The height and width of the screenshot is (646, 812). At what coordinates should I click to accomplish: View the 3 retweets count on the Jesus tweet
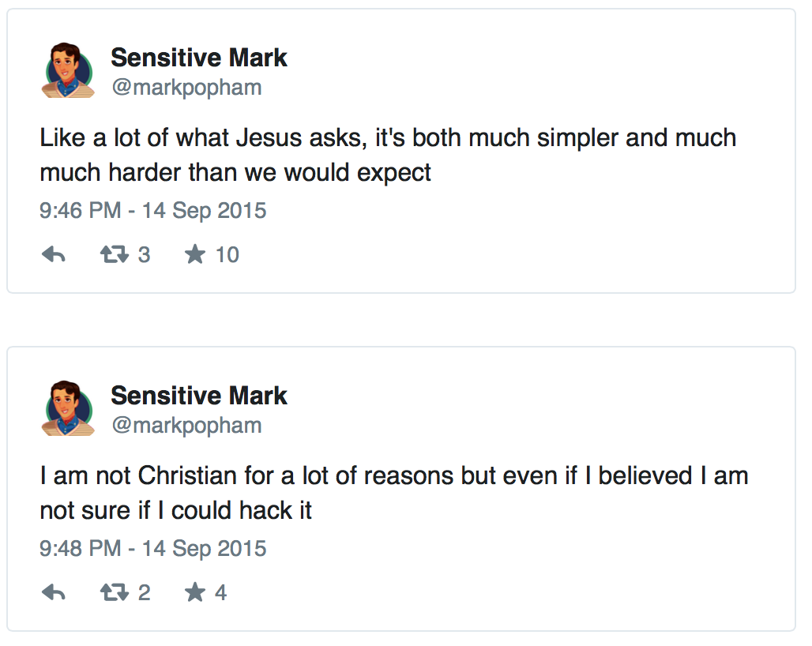point(144,254)
